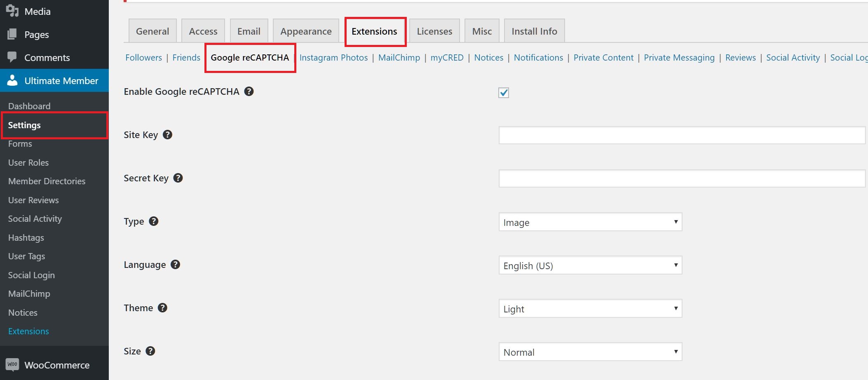Click help icon next to Language
The width and height of the screenshot is (868, 380).
pyautogui.click(x=176, y=265)
